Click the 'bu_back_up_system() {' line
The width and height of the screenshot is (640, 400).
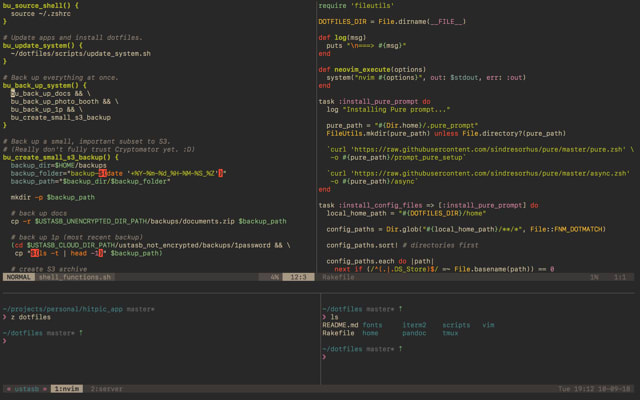(x=45, y=86)
